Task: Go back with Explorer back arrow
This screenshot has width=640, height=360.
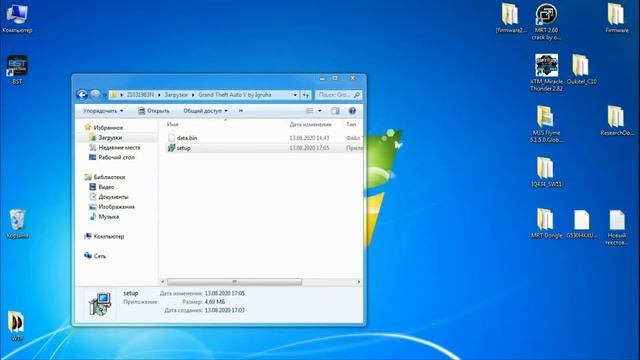Action: coord(82,95)
